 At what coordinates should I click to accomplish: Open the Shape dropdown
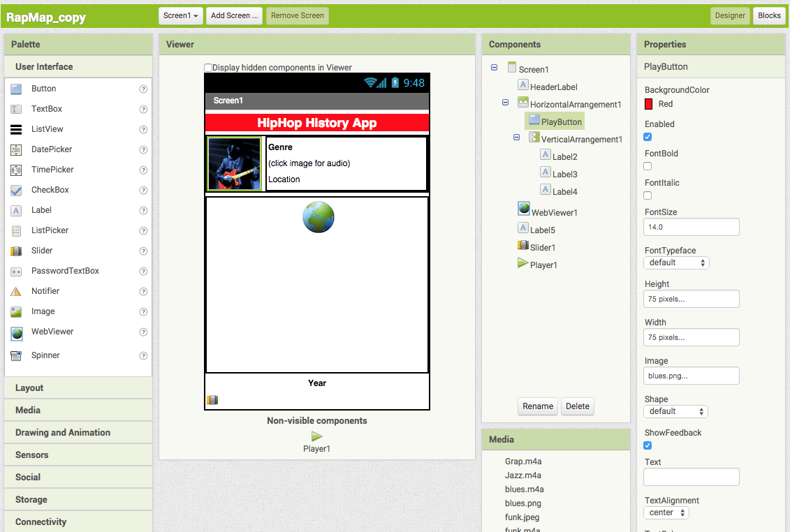pos(675,411)
